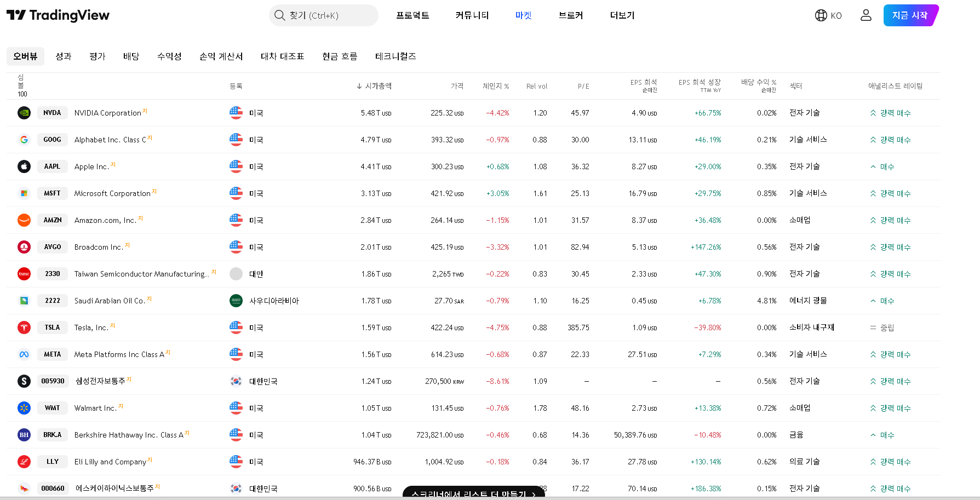The width and height of the screenshot is (980, 500).
Task: Open the 삼성전자보통주 stock link
Action: (100, 381)
